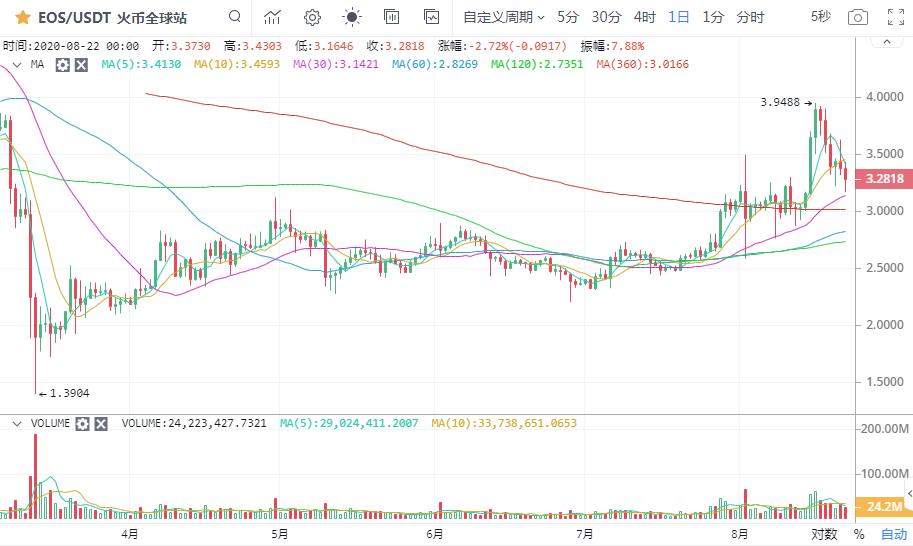The height and width of the screenshot is (546, 913).
Task: Open the chart type line icon
Action: 272,17
